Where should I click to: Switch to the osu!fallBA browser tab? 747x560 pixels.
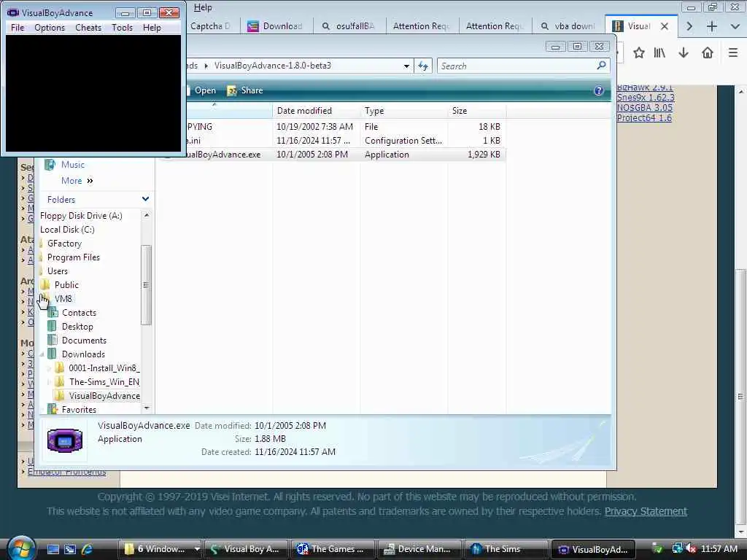[349, 26]
